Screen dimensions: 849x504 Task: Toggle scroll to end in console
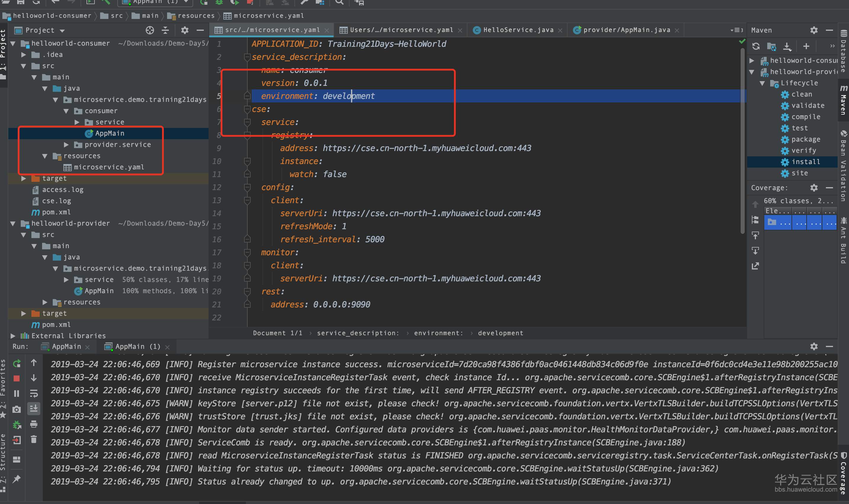pos(34,409)
